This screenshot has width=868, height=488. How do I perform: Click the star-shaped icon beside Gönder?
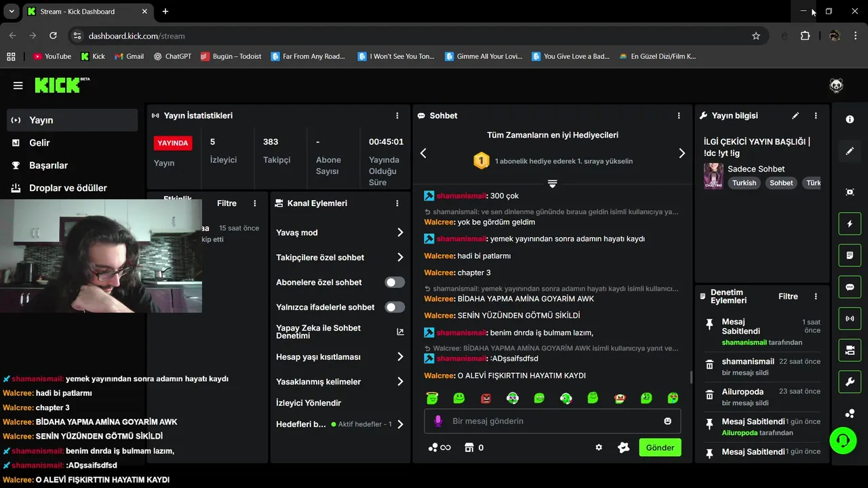[624, 447]
